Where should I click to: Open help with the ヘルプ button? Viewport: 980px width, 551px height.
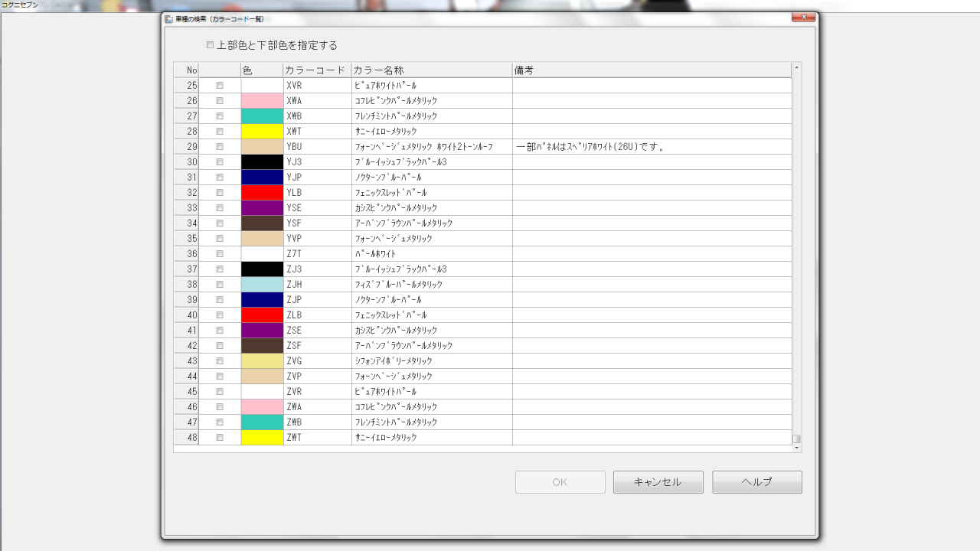(757, 482)
